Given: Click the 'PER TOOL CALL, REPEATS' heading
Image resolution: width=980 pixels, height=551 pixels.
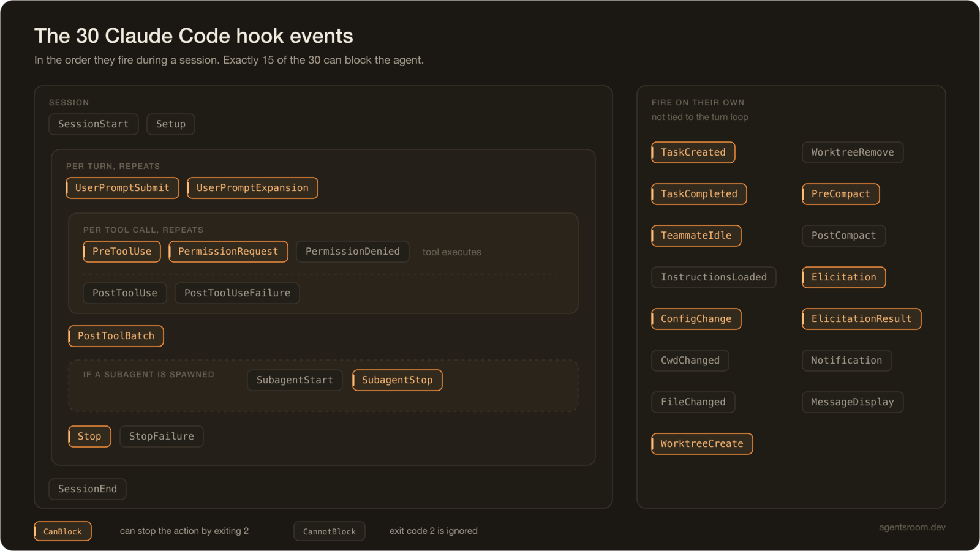Looking at the screenshot, I should [x=143, y=230].
